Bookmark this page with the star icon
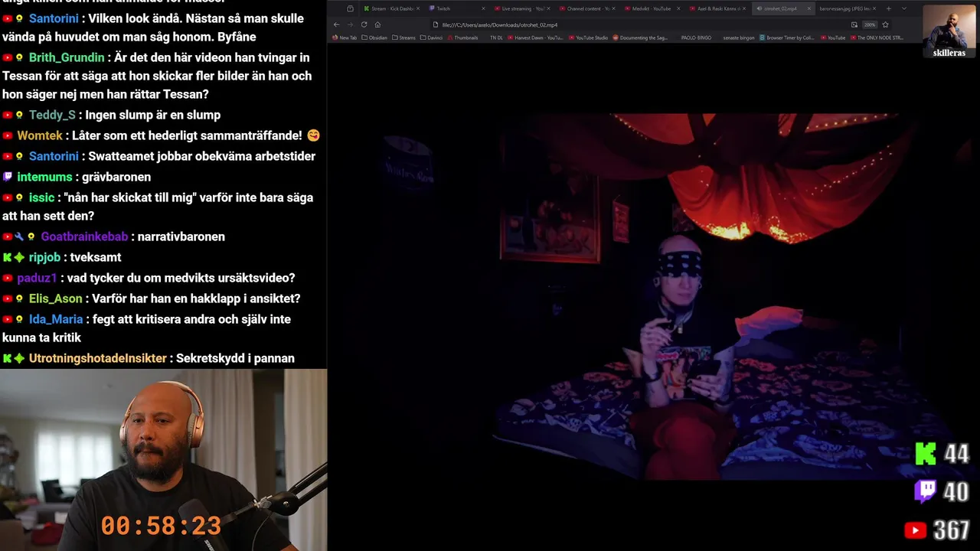Viewport: 980px width, 551px height. point(885,24)
